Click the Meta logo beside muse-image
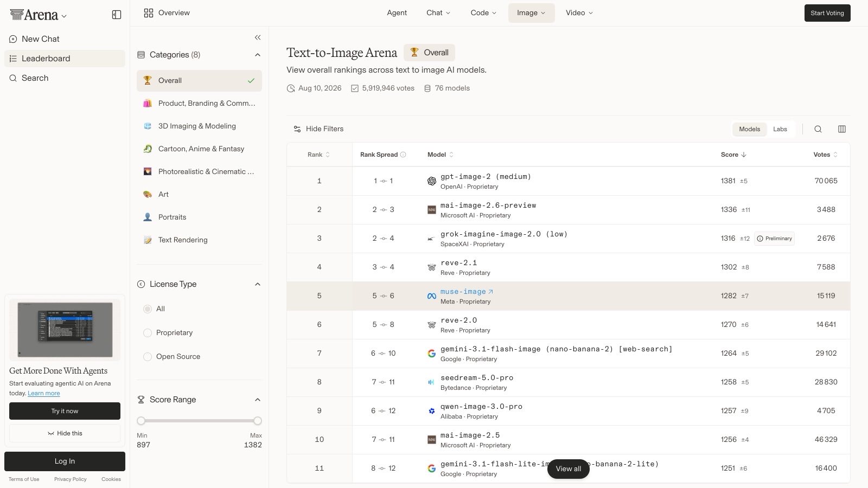This screenshot has width=868, height=488. coord(432,296)
